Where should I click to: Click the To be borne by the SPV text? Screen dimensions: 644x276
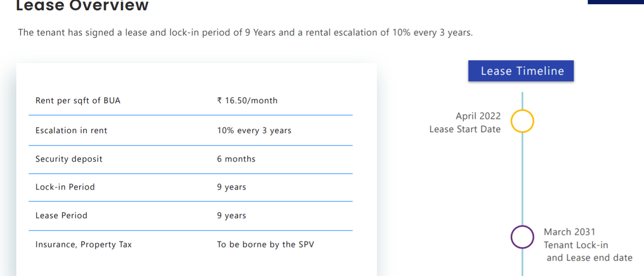click(265, 244)
